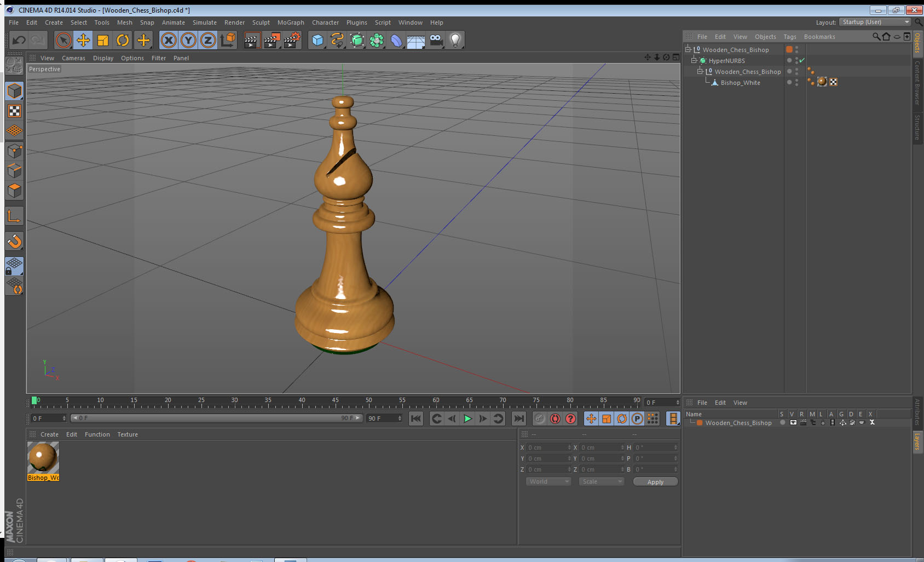Activate the Rotate tool
Screen dimensions: 924x562
(123, 40)
